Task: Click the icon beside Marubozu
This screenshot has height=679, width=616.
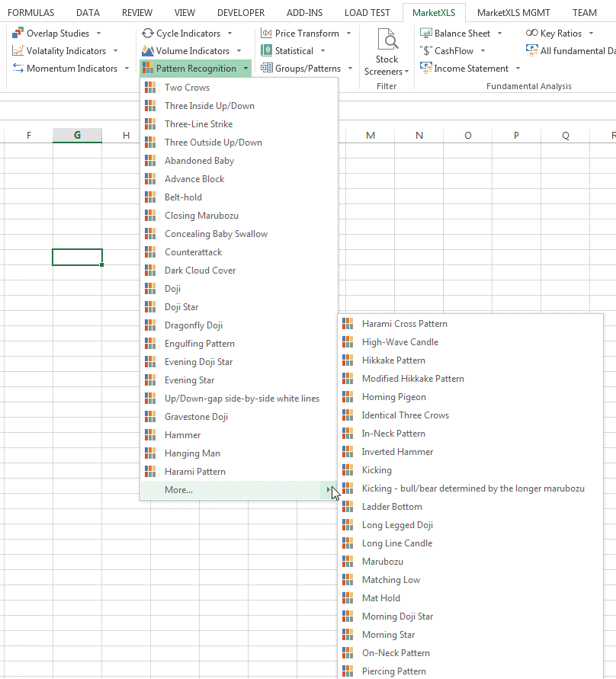Action: coord(348,562)
